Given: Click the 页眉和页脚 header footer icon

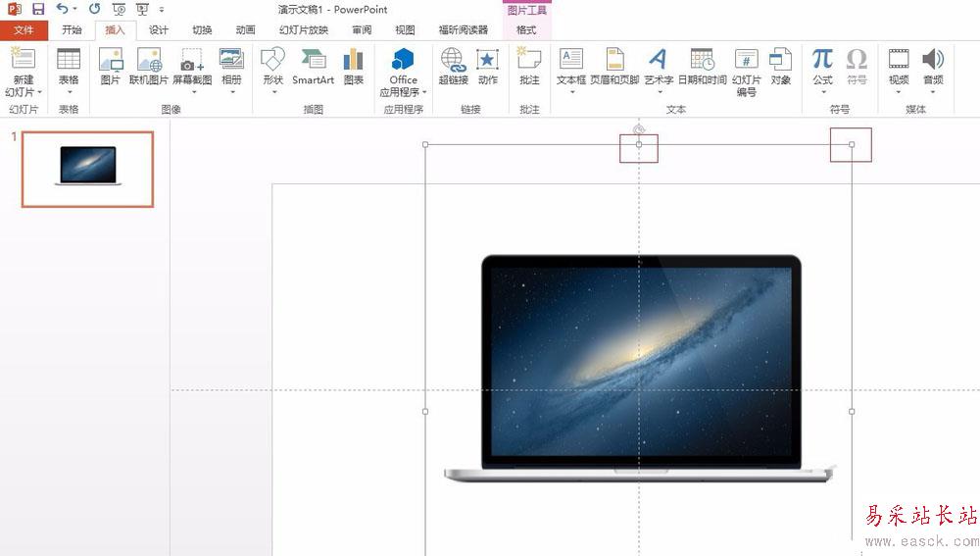Looking at the screenshot, I should [x=615, y=67].
